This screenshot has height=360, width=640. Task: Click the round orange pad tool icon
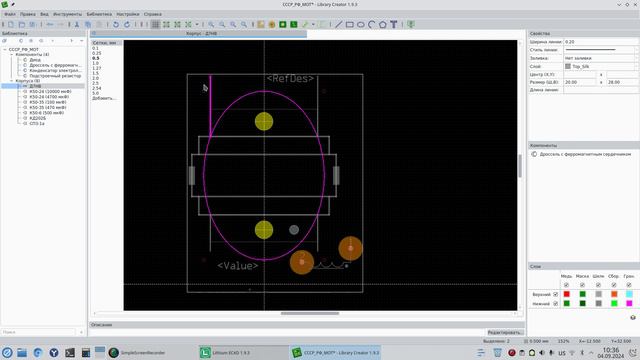272,24
